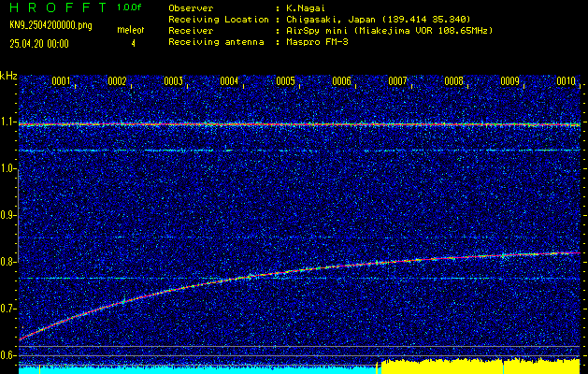Screen dimensions: 588x374
Task: Click the meteor count value 4
Action: 133,44
